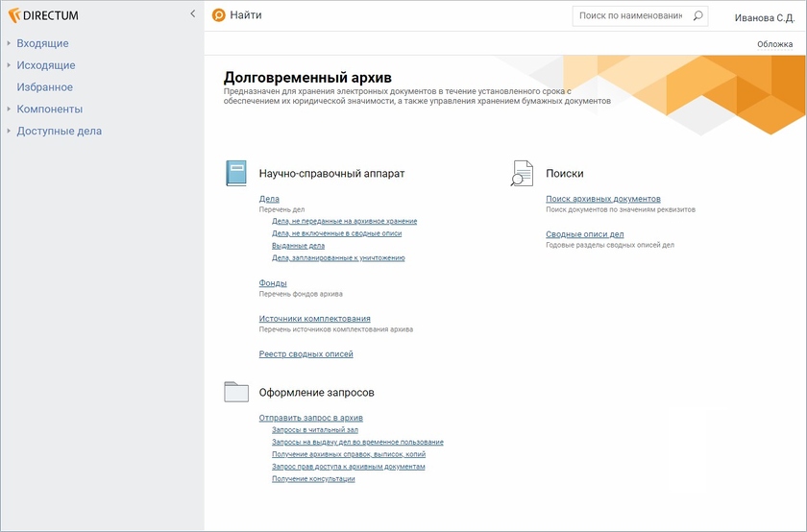This screenshot has width=807, height=532.
Task: Collapse the left sidebar with the chevron
Action: [x=193, y=14]
